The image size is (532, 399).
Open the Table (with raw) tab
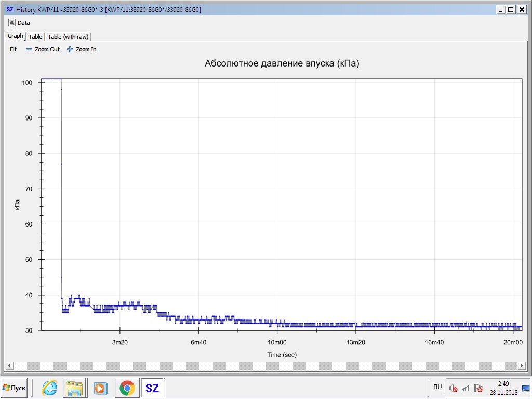(x=68, y=37)
